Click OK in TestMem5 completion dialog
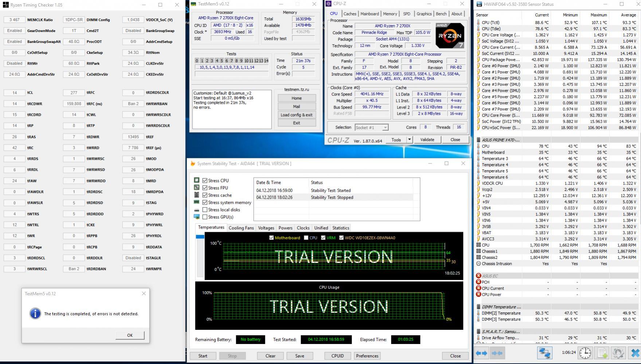641x364 pixels. (130, 335)
